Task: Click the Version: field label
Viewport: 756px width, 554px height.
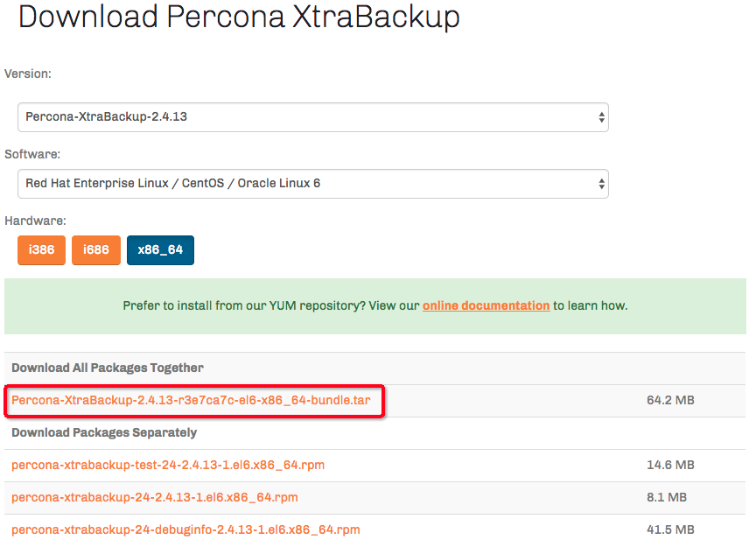Action: click(x=28, y=74)
